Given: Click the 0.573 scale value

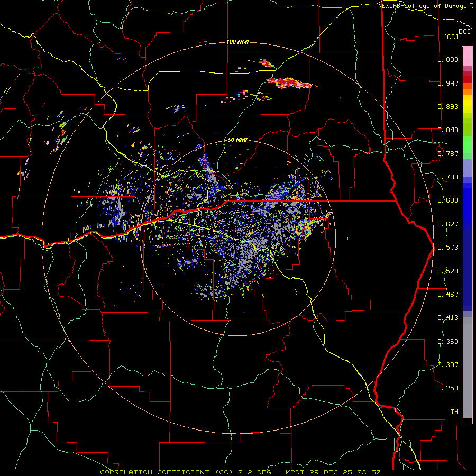Looking at the screenshot, I should click(448, 248).
